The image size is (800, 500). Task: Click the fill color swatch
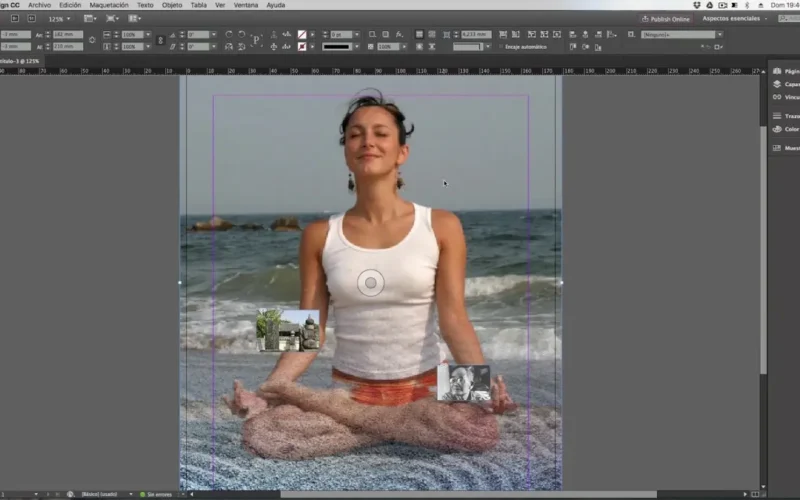click(x=302, y=35)
